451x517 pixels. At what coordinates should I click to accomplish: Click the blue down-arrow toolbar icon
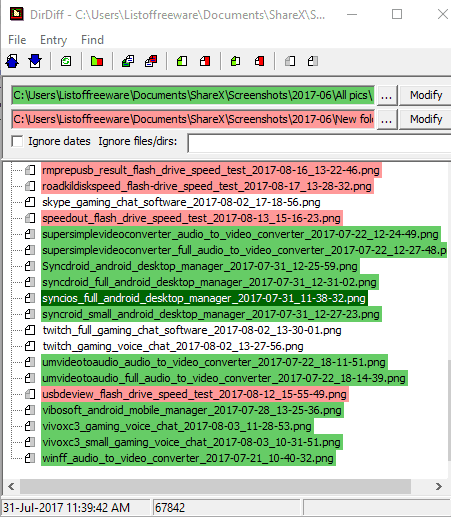(35, 61)
